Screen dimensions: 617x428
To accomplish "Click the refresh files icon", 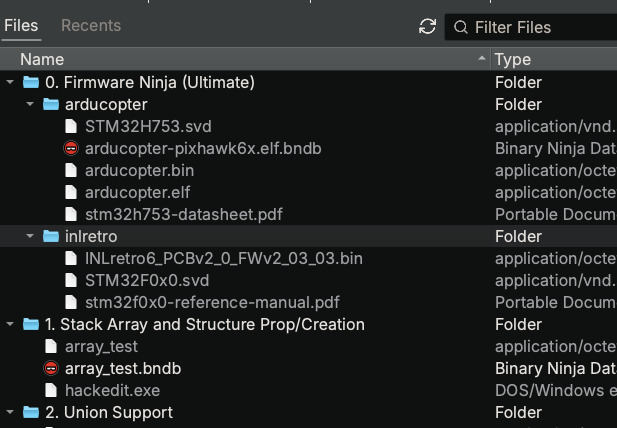I will [427, 27].
